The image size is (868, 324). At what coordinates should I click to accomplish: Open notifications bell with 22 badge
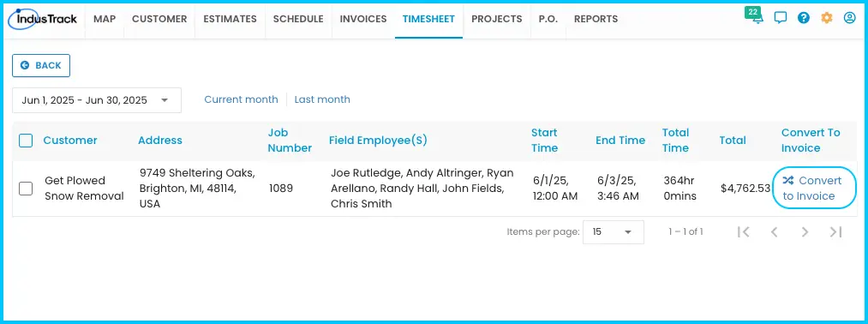(756, 16)
